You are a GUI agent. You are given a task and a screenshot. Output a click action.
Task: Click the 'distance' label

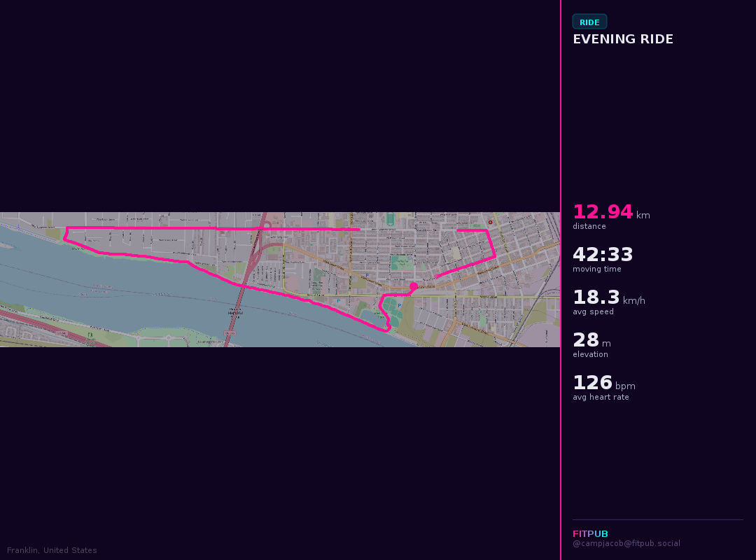click(x=589, y=226)
